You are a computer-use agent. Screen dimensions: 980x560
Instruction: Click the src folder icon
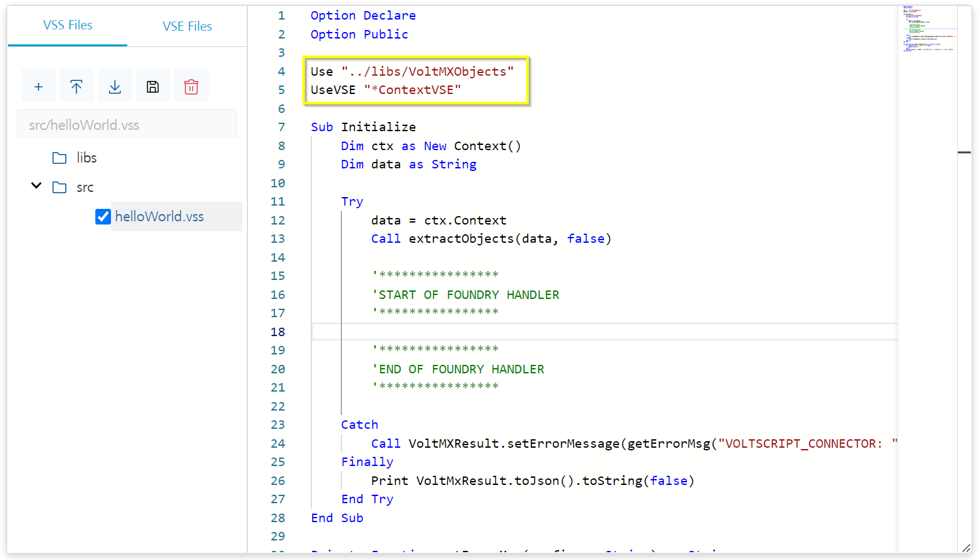(x=59, y=187)
